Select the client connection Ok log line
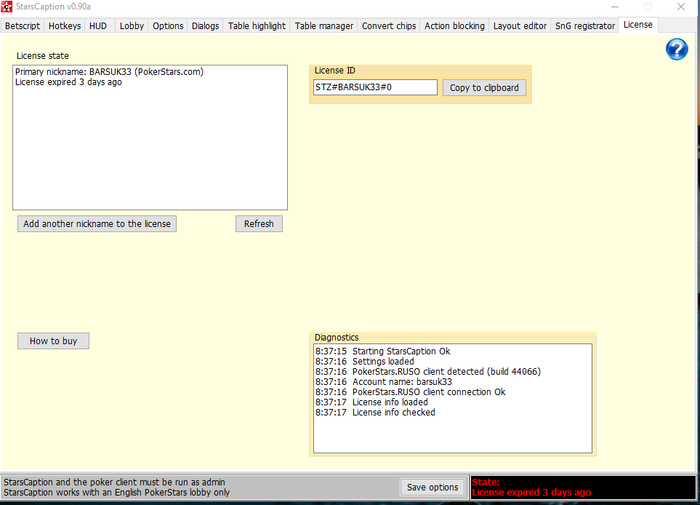Image resolution: width=700 pixels, height=505 pixels. tap(410, 392)
